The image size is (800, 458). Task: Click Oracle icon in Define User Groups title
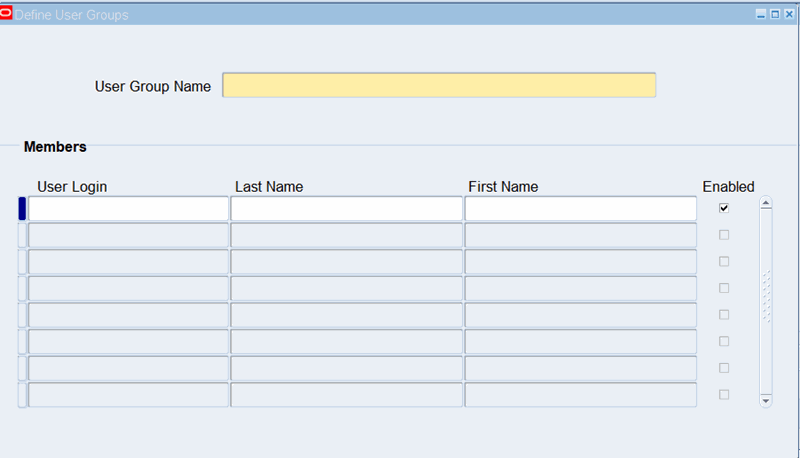pyautogui.click(x=6, y=13)
